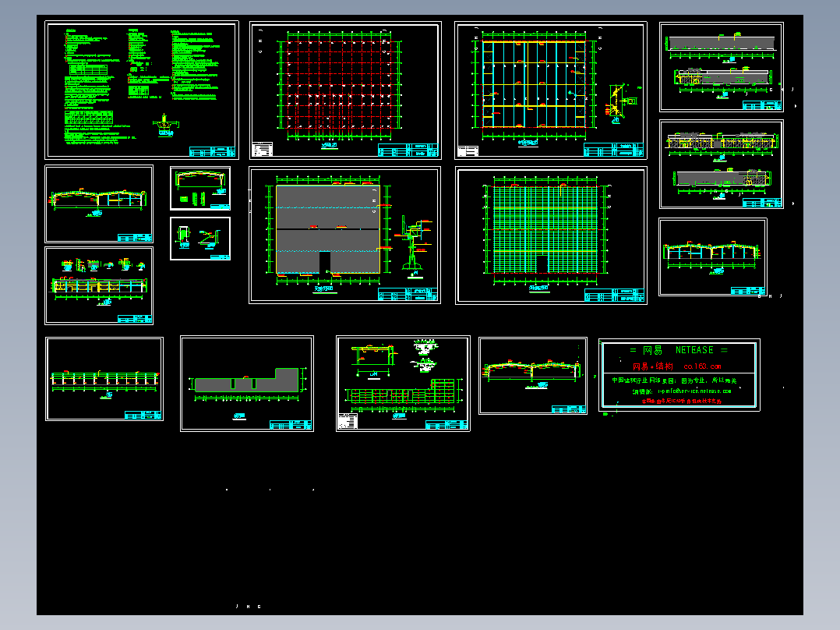Click the red 网易·结构 text
This screenshot has height=630, width=840.
click(652, 366)
